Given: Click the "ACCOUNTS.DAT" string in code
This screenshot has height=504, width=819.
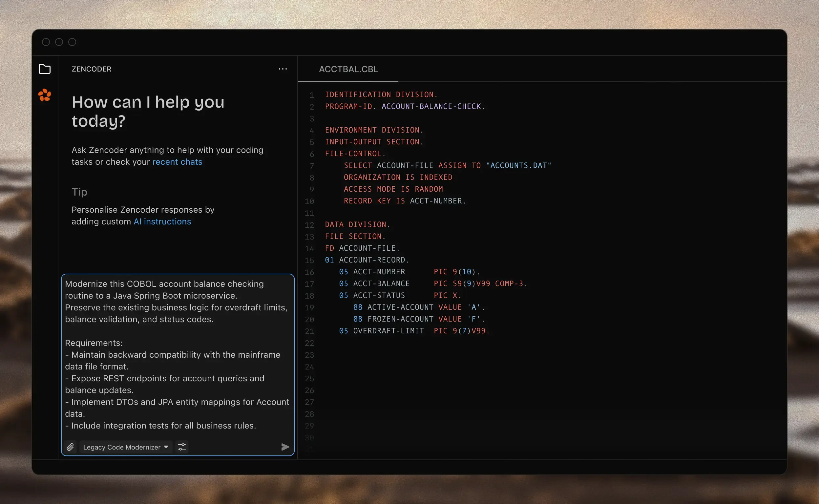Looking at the screenshot, I should click(518, 165).
